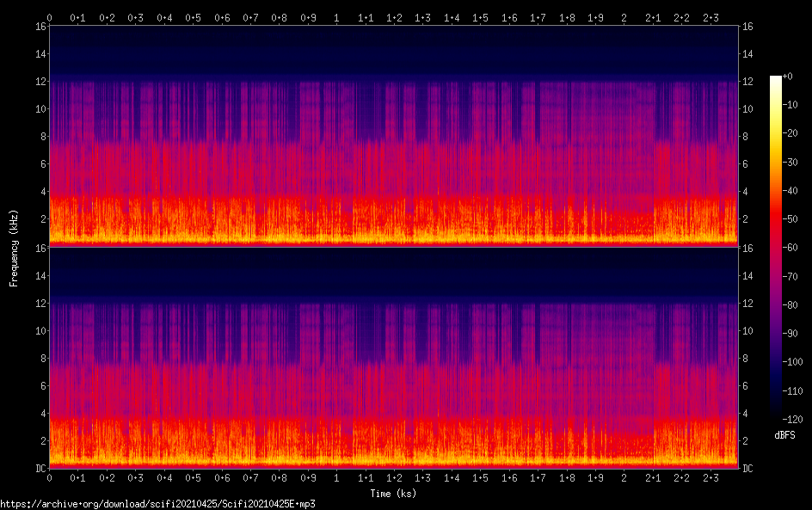Click the "-70" color scale label
Viewport: 812px width, 510px height.
pos(790,276)
